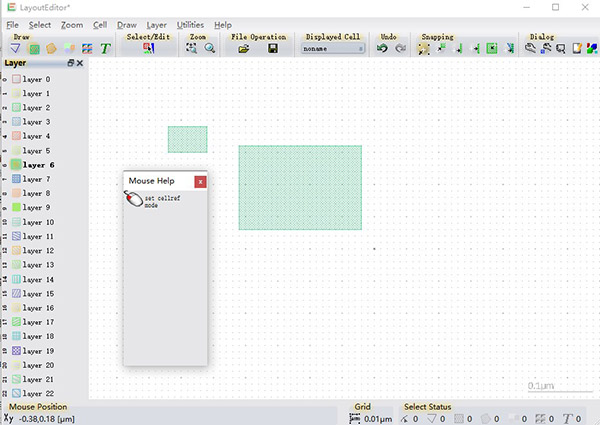The height and width of the screenshot is (425, 600).
Task: Open a file with the folder icon
Action: [x=243, y=49]
